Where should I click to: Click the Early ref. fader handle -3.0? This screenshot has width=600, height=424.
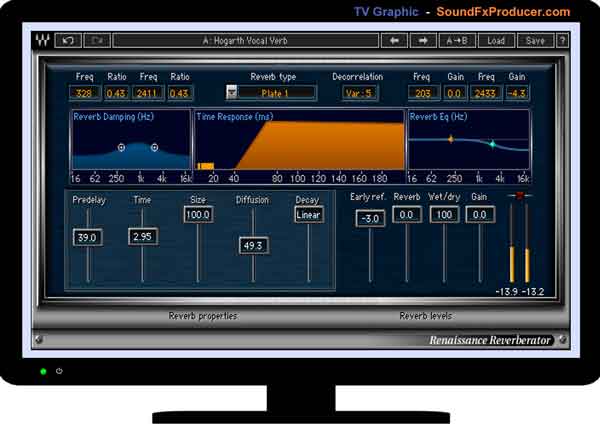point(370,219)
